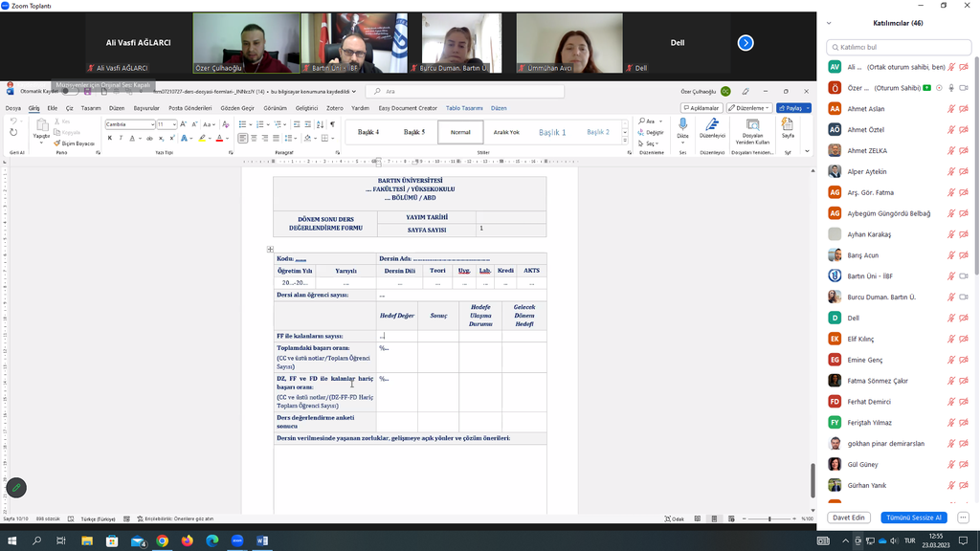
Task: Open the Tablo Tasarımı ribbon tab
Action: coord(465,108)
